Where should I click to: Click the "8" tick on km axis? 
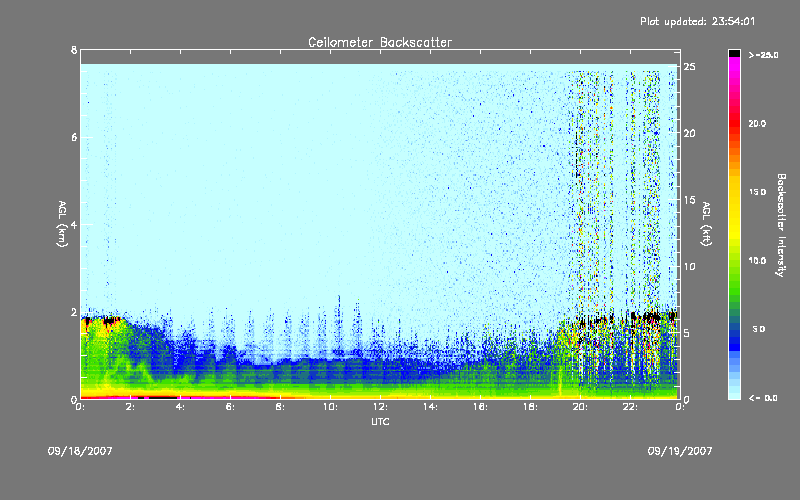click(74, 50)
